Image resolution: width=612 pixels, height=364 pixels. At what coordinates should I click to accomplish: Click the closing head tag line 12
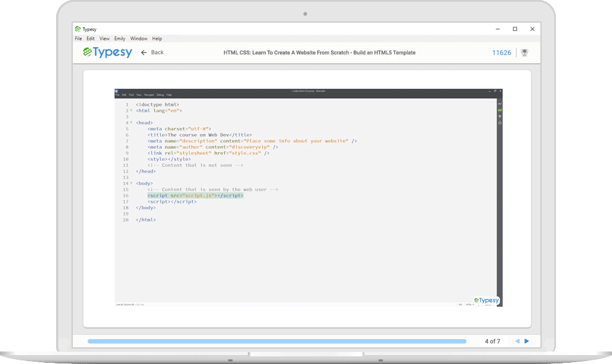click(146, 171)
